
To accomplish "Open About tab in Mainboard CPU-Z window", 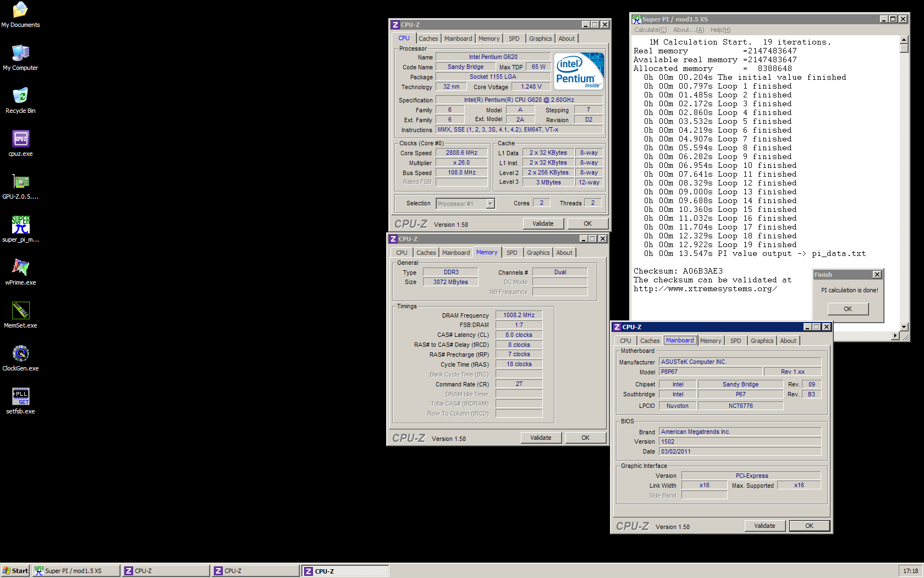I will tap(788, 341).
